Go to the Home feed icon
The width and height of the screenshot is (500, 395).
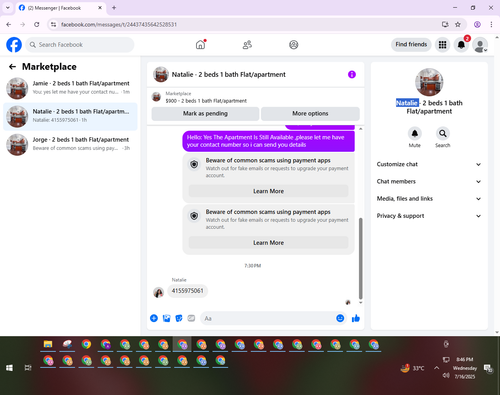click(200, 45)
